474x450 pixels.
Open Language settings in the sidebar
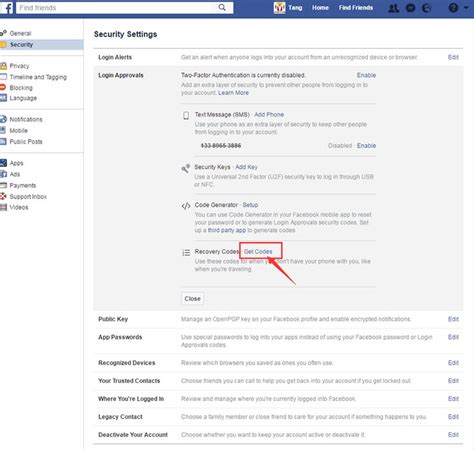(x=23, y=98)
